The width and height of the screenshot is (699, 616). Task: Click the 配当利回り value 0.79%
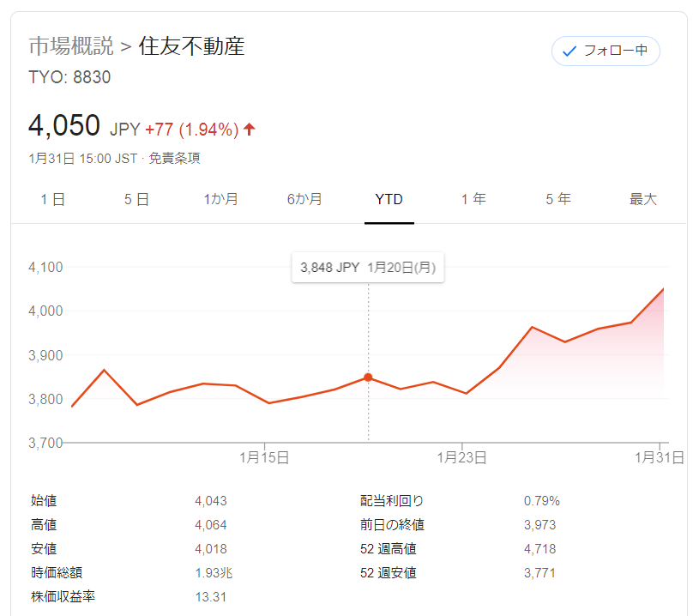542,501
